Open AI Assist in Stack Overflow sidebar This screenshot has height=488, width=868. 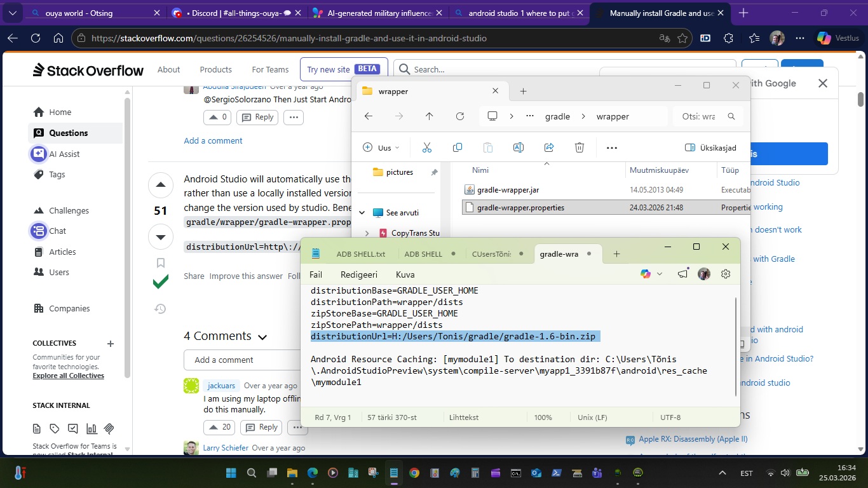click(64, 154)
